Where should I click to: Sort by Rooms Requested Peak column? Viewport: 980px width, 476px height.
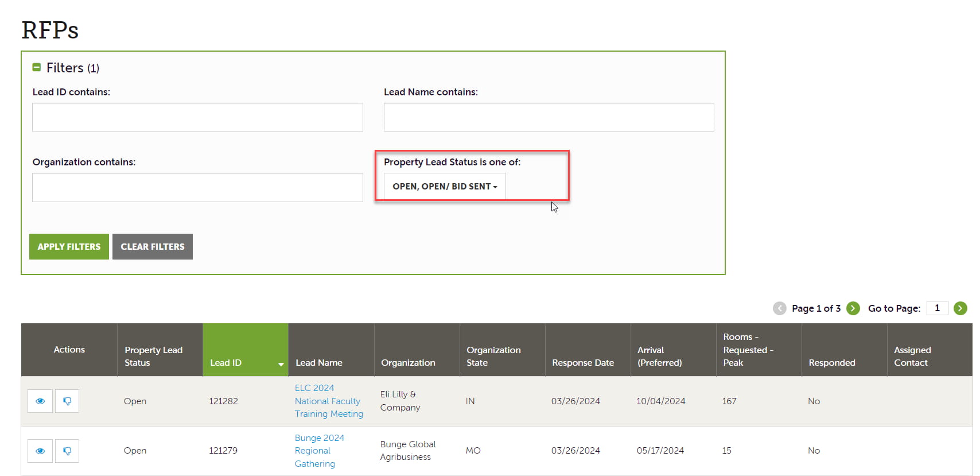(759, 350)
